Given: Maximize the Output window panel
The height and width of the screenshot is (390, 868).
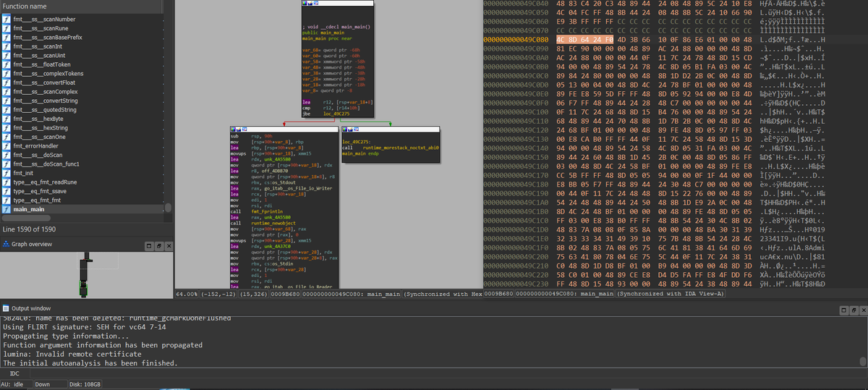Looking at the screenshot, I should point(843,309).
